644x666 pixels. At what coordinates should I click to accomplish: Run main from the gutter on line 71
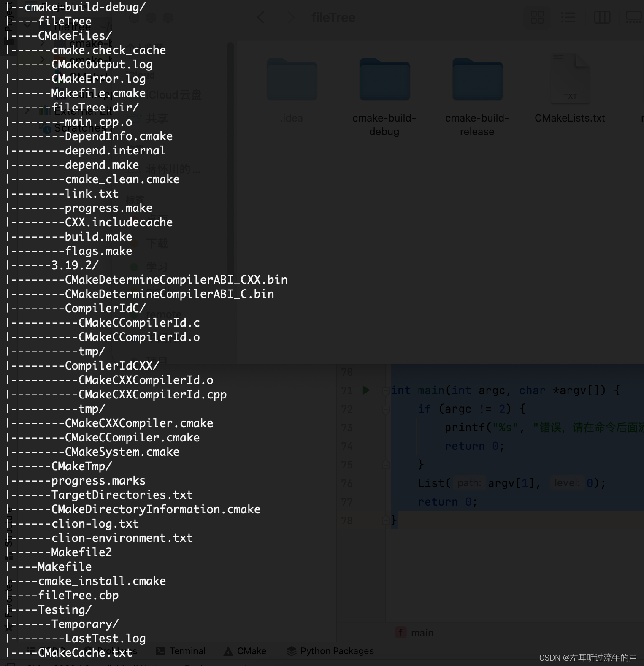(366, 390)
